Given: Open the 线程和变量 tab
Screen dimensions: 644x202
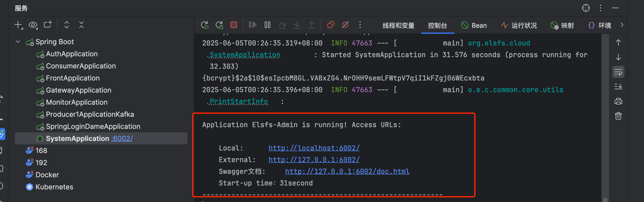Looking at the screenshot, I should [x=398, y=26].
